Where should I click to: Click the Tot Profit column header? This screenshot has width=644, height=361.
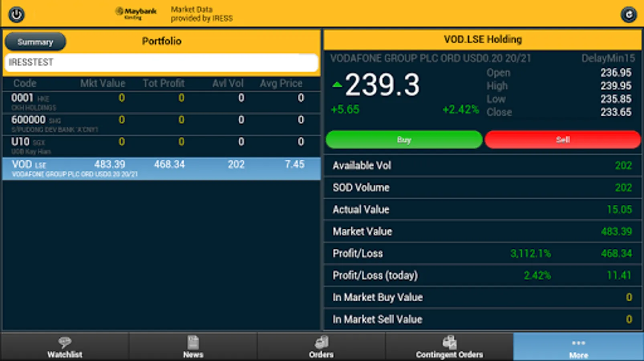click(x=164, y=83)
